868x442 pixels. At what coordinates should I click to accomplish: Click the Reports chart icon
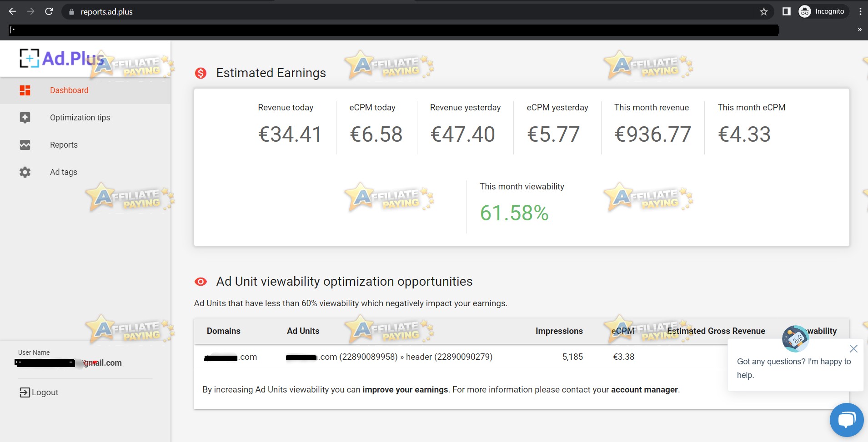tap(25, 145)
